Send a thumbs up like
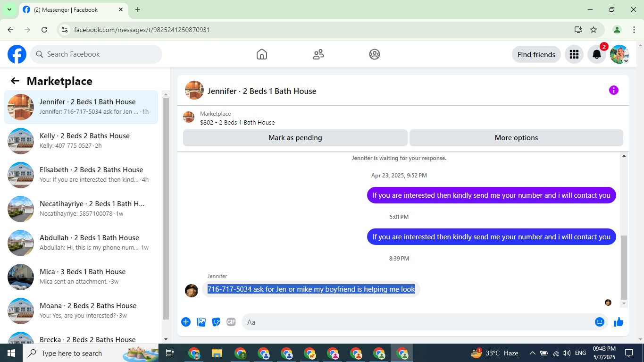644x362 pixels. 619,322
